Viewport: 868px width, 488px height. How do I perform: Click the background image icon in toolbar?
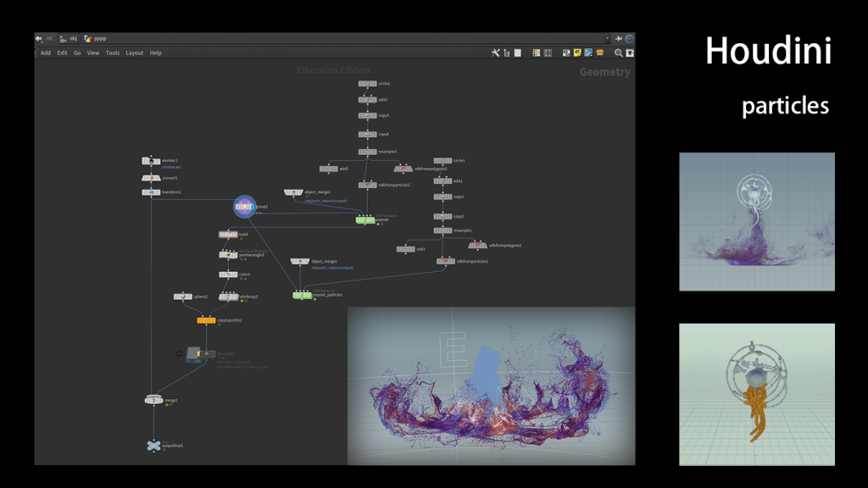pyautogui.click(x=588, y=53)
